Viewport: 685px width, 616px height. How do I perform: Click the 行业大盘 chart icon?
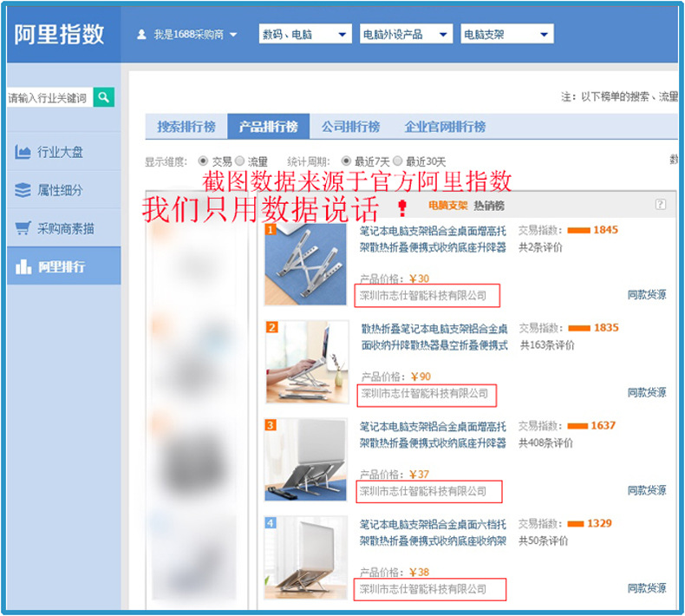point(23,153)
